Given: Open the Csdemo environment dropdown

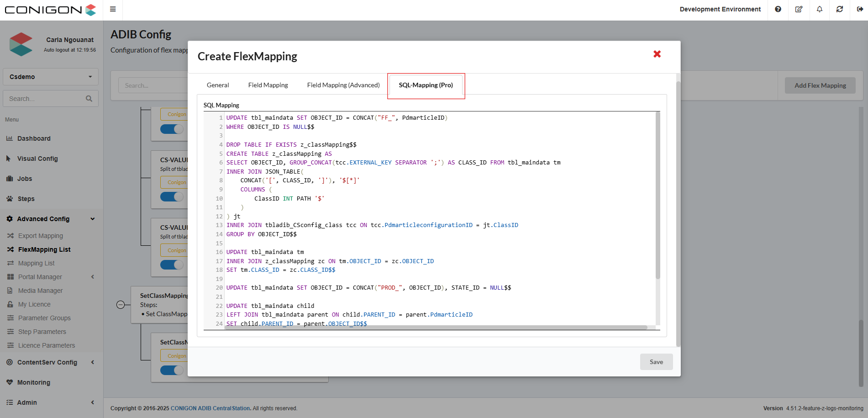Looking at the screenshot, I should pyautogui.click(x=51, y=77).
